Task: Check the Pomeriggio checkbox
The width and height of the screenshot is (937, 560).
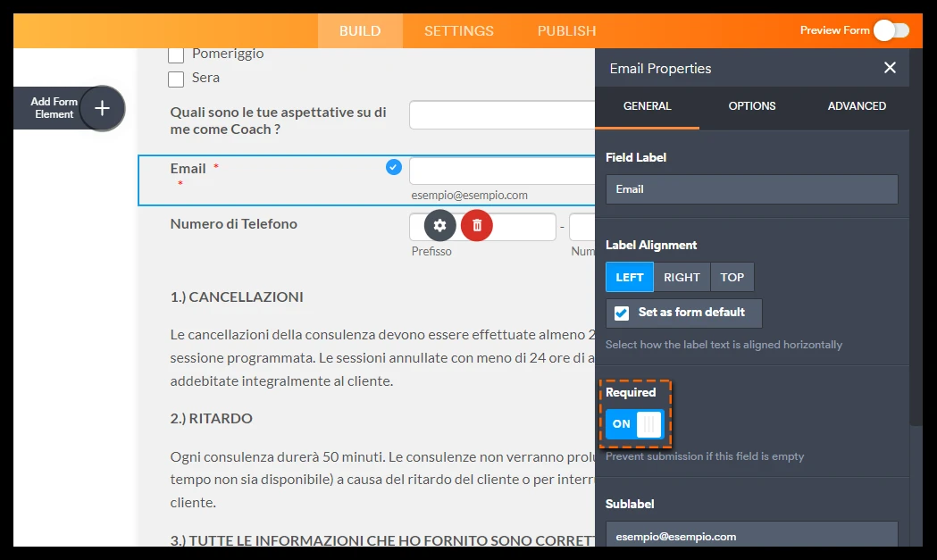Action: point(175,54)
